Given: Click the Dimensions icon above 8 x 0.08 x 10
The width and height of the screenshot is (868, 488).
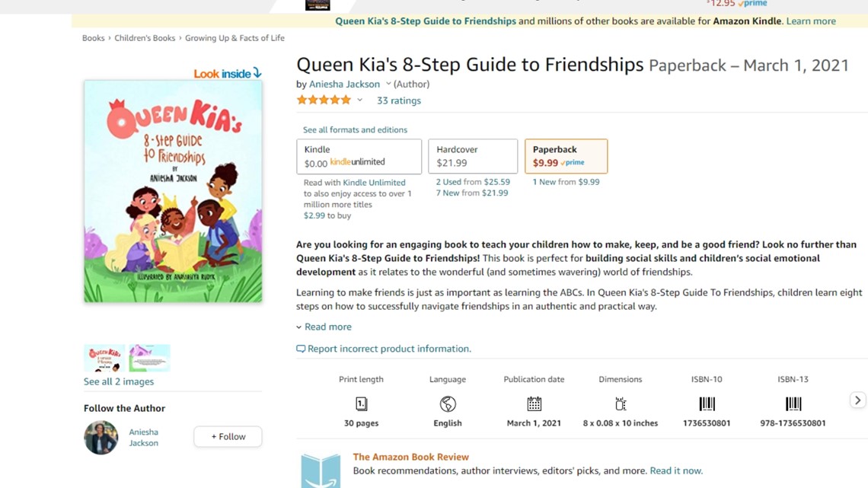Looking at the screenshot, I should click(x=620, y=403).
